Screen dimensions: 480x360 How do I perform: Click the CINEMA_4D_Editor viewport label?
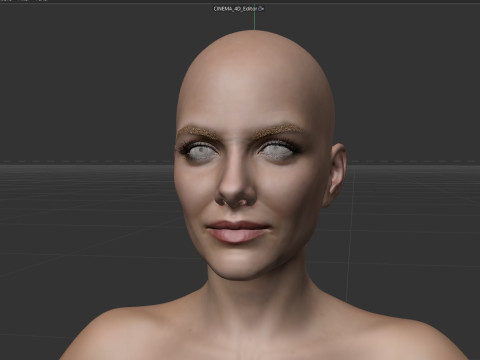coord(235,9)
